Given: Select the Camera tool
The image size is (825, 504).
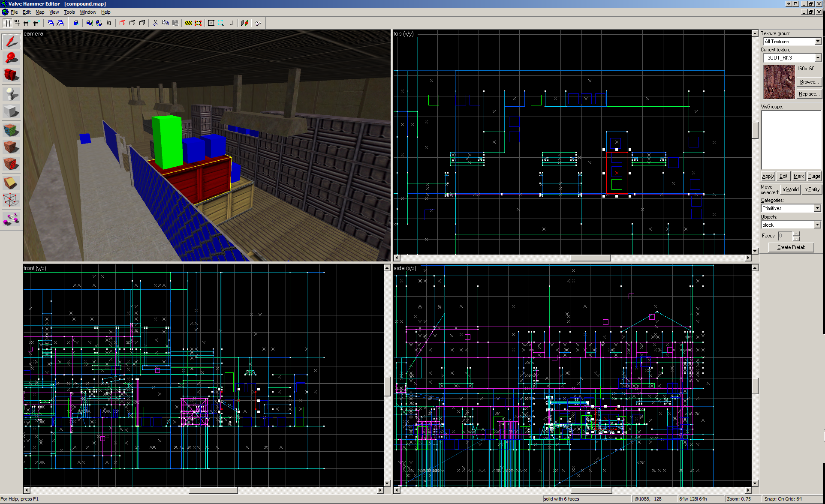Looking at the screenshot, I should coord(11,75).
